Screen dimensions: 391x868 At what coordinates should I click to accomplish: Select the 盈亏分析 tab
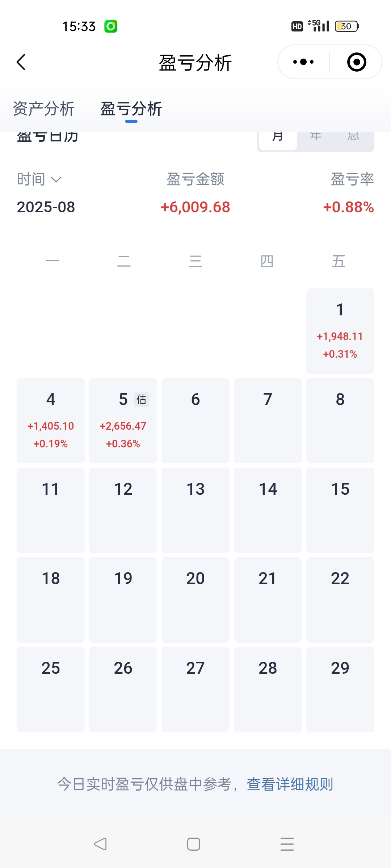(131, 109)
